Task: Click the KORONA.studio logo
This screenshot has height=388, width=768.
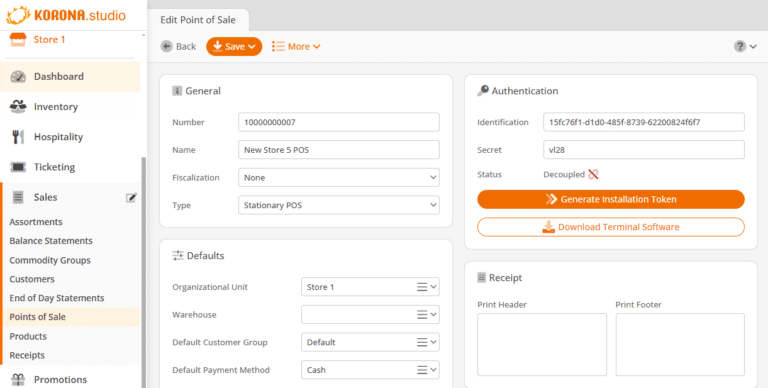Action: click(66, 15)
